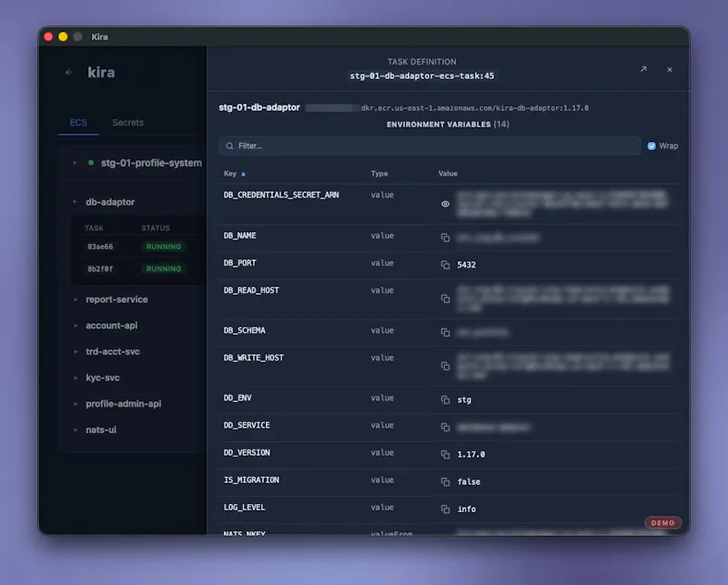Image resolution: width=728 pixels, height=585 pixels.
Task: Click the 5432 DB_PORT value
Action: (467, 265)
